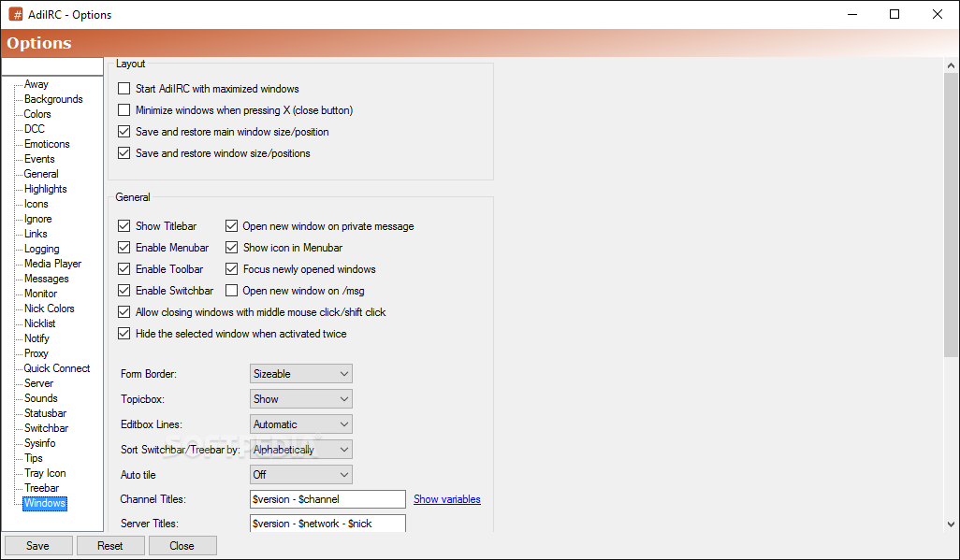This screenshot has height=560, width=960.
Task: Open the Links options page
Action: pos(36,234)
